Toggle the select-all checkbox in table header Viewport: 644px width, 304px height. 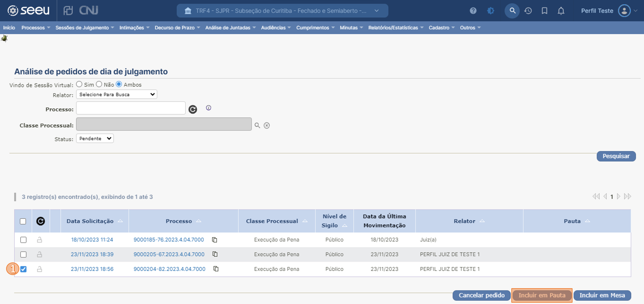(23, 221)
